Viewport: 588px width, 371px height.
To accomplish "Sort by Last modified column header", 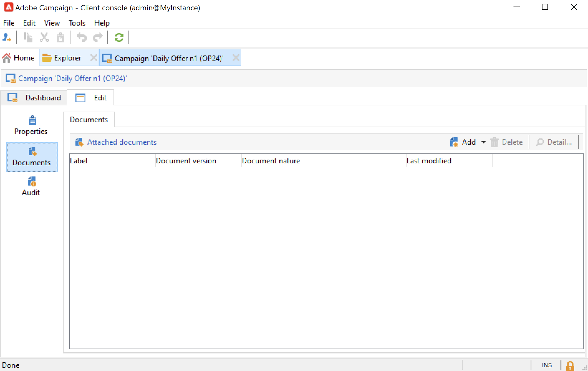I will (x=449, y=161).
